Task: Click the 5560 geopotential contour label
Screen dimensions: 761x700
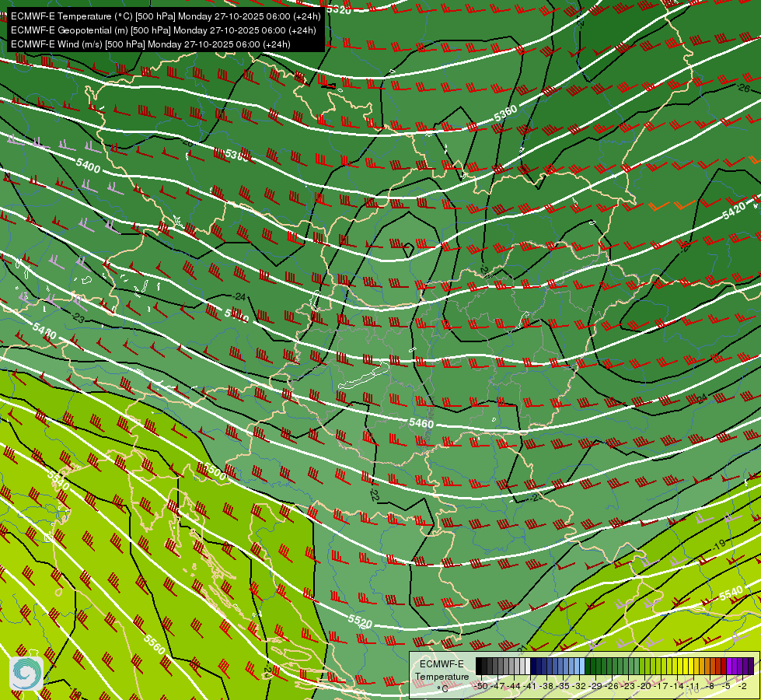Action: (x=155, y=644)
